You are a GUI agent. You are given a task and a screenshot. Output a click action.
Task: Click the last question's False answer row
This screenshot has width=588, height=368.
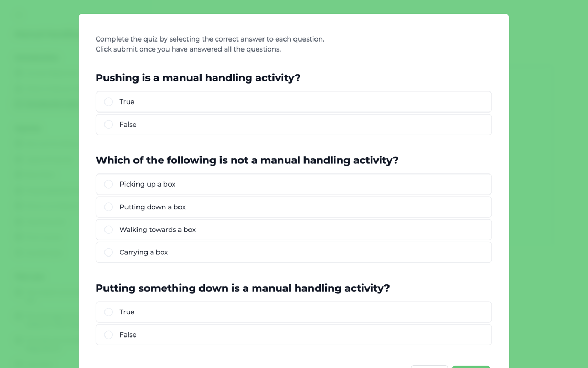pos(293,335)
